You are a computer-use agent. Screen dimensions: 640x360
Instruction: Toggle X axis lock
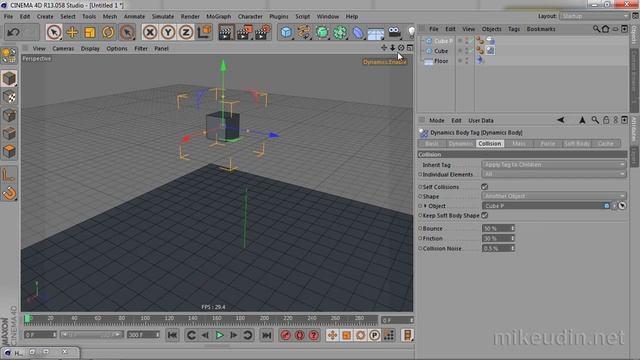click(150, 32)
